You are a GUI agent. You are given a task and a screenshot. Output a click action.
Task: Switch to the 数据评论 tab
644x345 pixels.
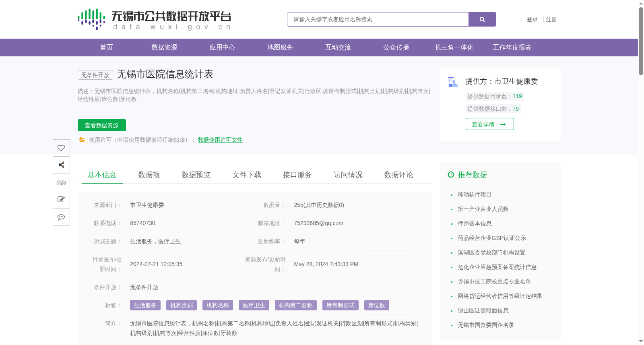pos(399,175)
